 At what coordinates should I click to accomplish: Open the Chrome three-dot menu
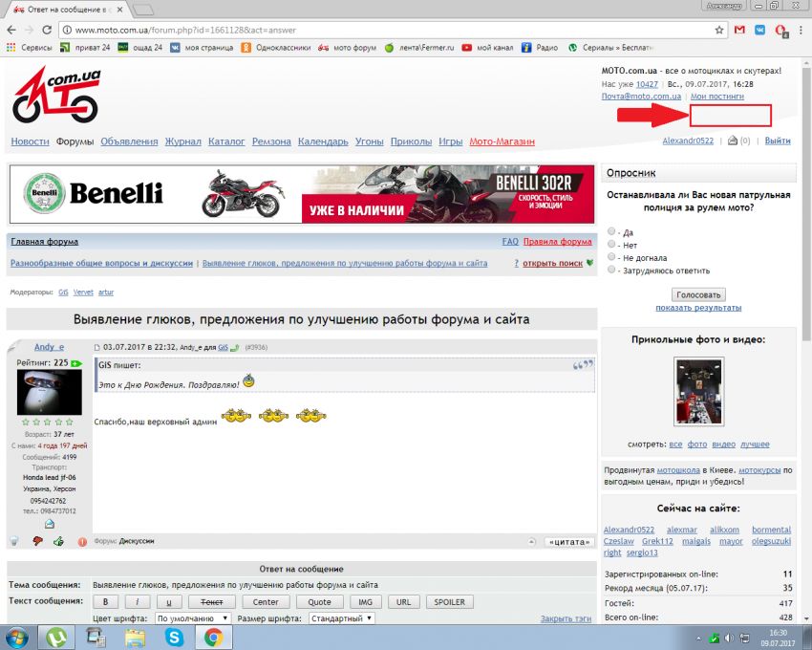tap(800, 30)
